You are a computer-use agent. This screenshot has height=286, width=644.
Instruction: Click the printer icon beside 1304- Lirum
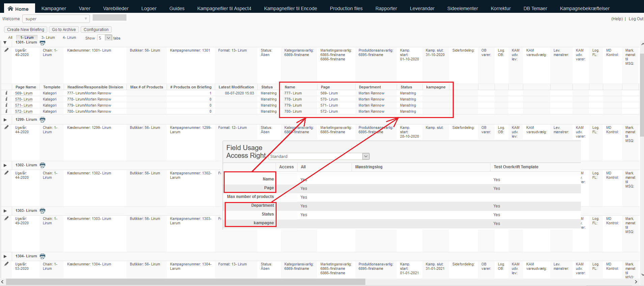[43, 256]
